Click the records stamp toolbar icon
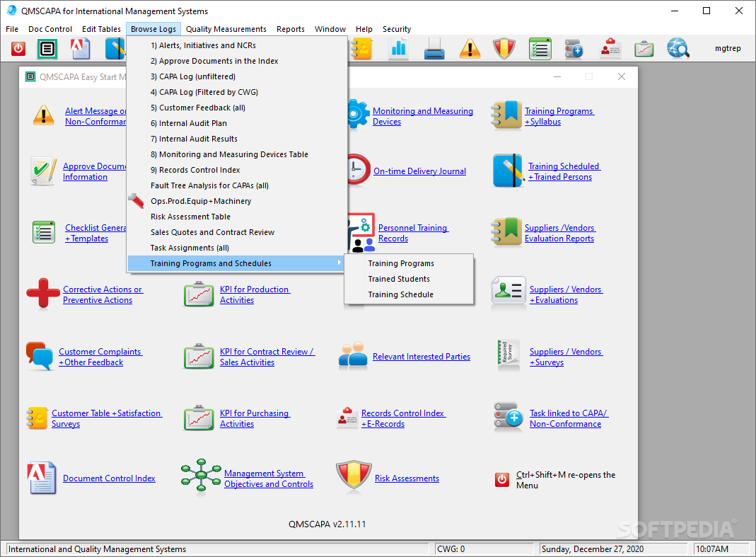 pos(610,49)
